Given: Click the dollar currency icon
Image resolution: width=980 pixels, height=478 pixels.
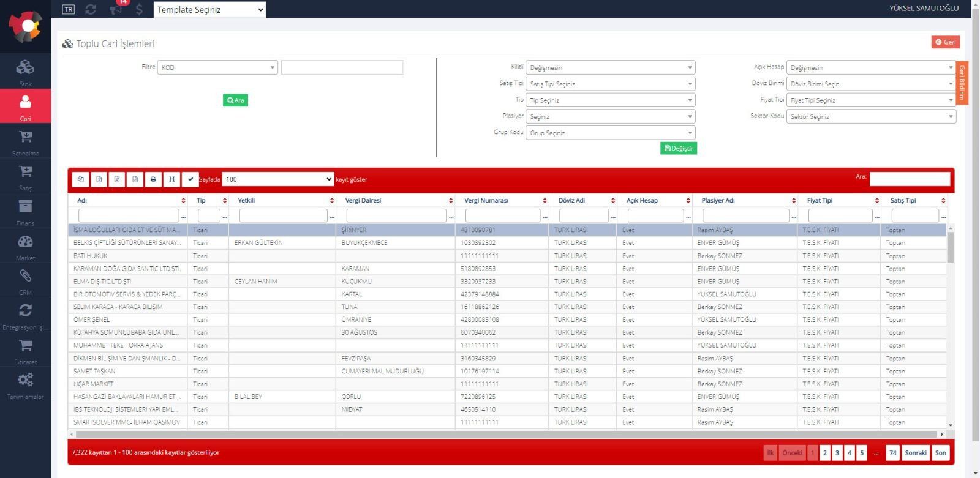Looking at the screenshot, I should click(139, 9).
